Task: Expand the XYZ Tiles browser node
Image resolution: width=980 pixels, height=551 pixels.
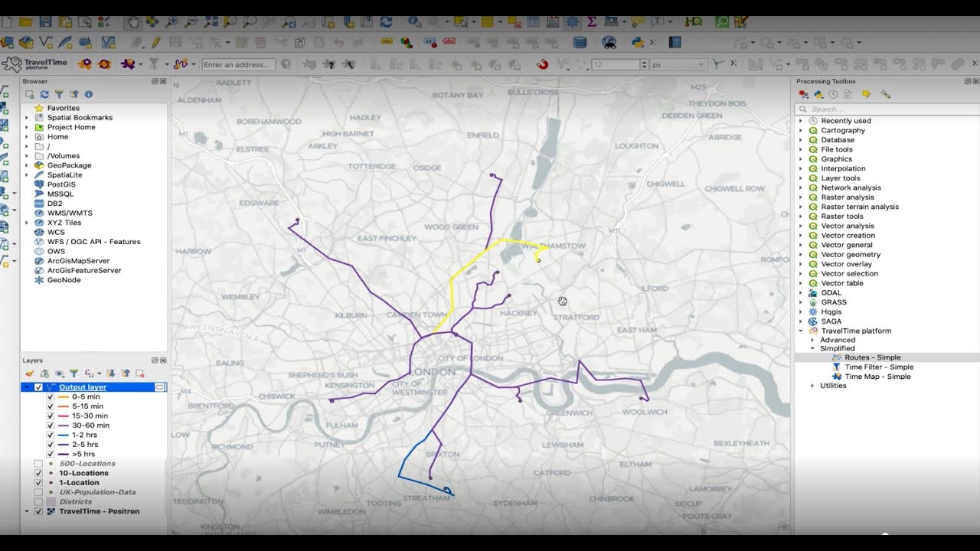Action: pyautogui.click(x=27, y=223)
